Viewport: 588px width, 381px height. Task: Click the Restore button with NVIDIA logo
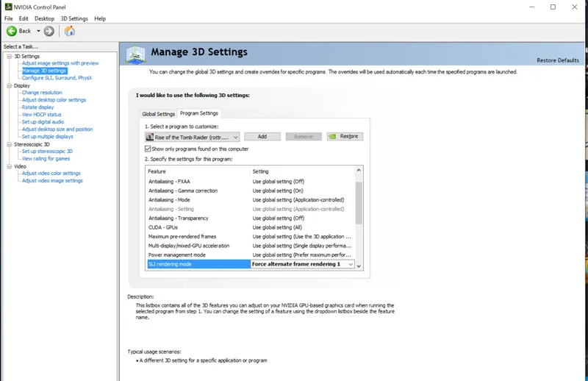click(x=345, y=137)
